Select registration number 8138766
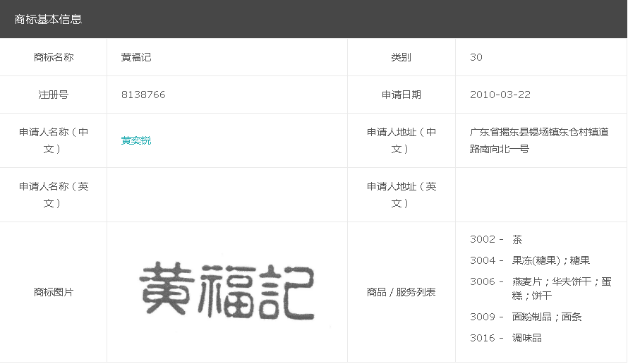 (143, 95)
